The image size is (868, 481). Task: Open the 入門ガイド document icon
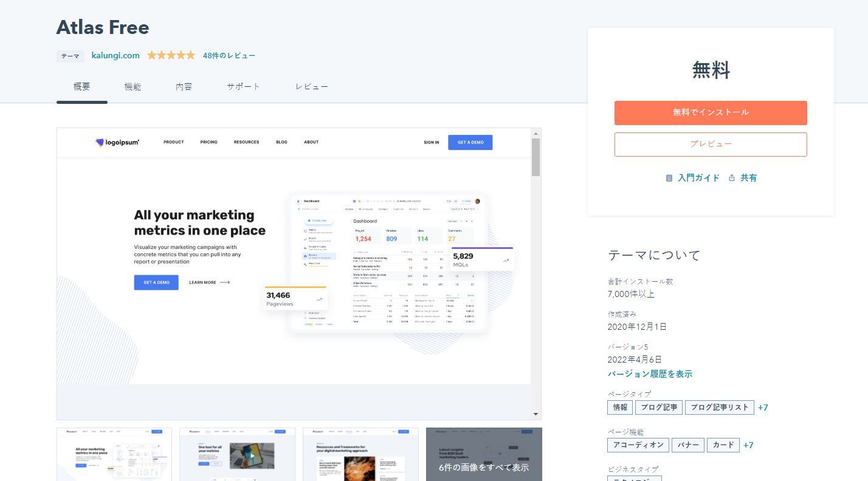tap(669, 178)
